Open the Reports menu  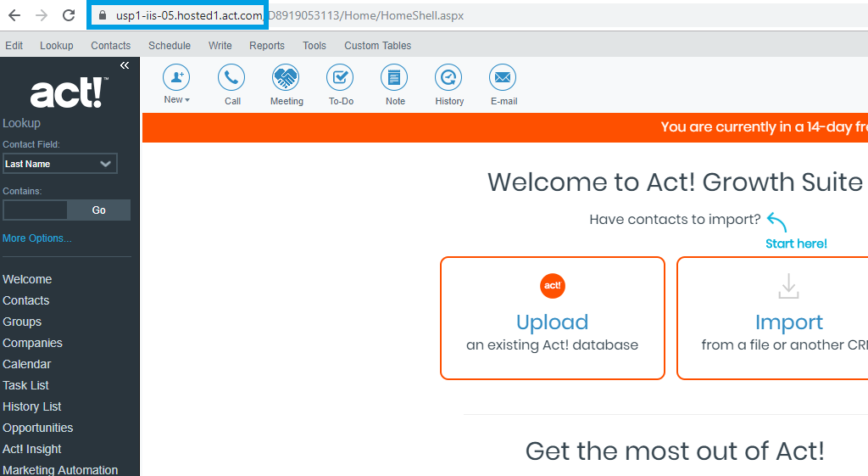click(267, 46)
